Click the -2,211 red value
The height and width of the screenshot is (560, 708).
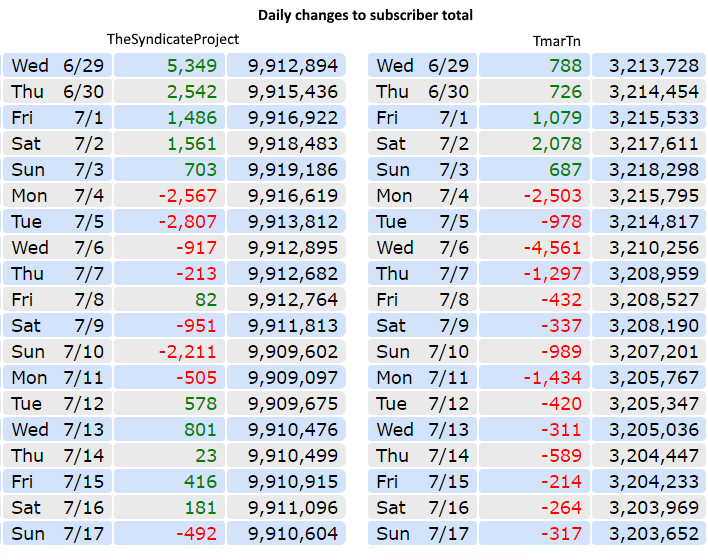(187, 352)
